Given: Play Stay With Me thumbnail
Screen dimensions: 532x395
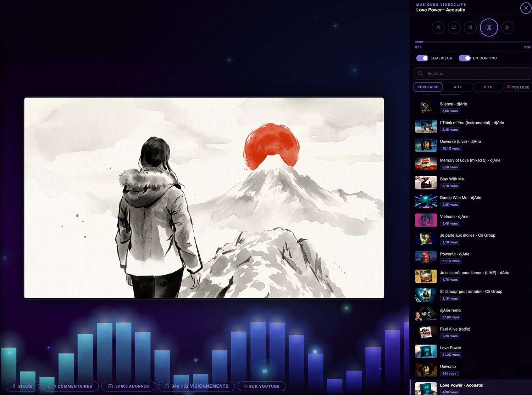Looking at the screenshot, I should pyautogui.click(x=426, y=182).
